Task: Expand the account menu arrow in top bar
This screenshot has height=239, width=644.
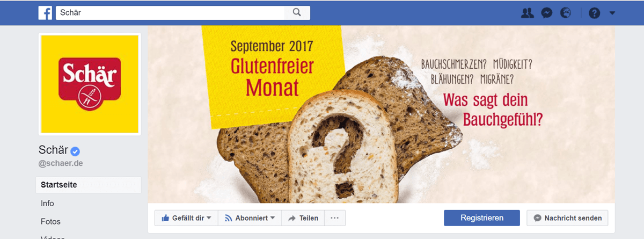Action: (612, 13)
